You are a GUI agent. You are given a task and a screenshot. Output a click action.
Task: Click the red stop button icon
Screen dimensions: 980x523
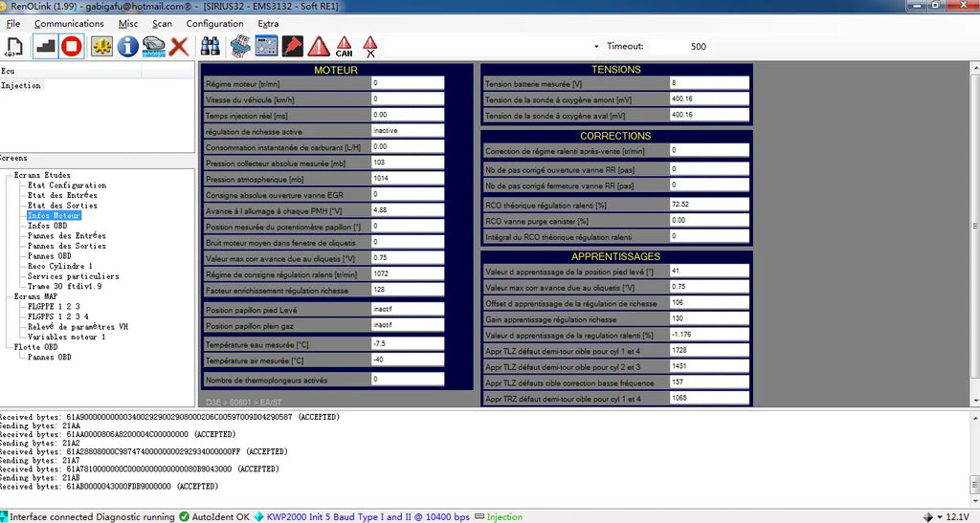71,46
